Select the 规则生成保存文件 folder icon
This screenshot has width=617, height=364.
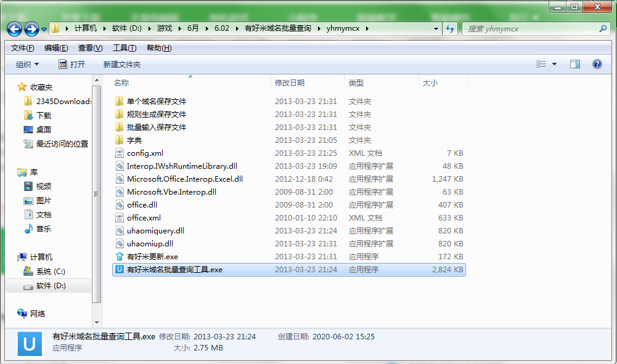pyautogui.click(x=119, y=115)
